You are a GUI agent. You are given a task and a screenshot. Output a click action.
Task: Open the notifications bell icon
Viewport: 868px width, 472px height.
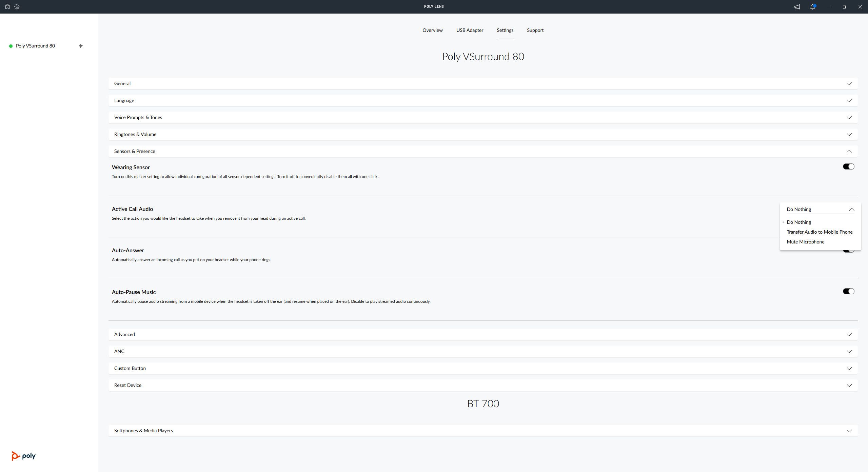(812, 7)
